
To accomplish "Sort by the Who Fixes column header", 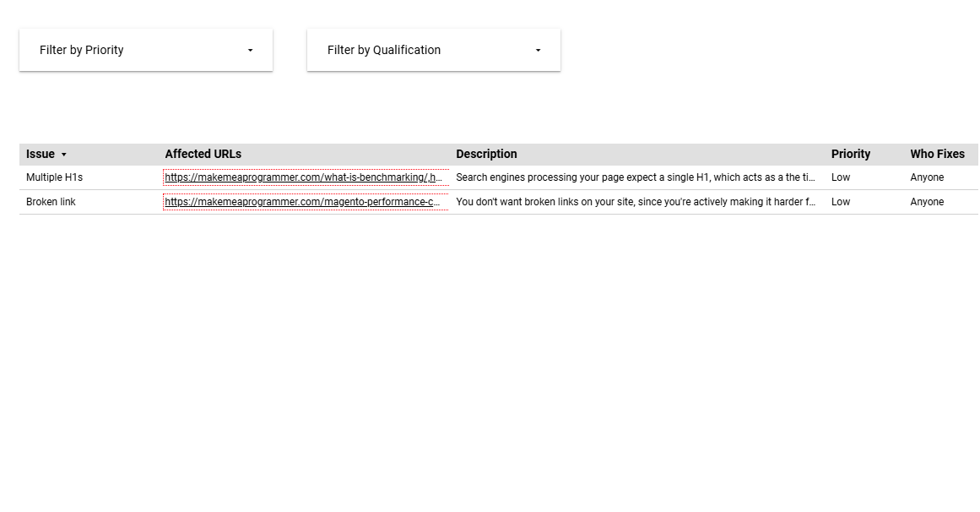I will (x=937, y=154).
